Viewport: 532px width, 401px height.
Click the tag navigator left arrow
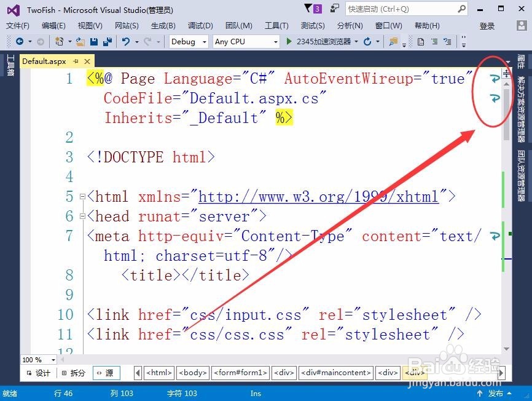pyautogui.click(x=138, y=373)
